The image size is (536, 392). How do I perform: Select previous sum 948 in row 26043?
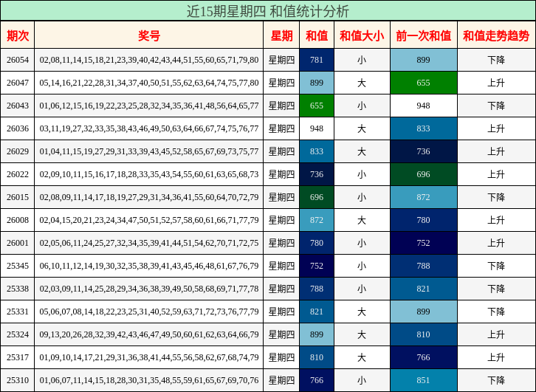pyautogui.click(x=424, y=106)
